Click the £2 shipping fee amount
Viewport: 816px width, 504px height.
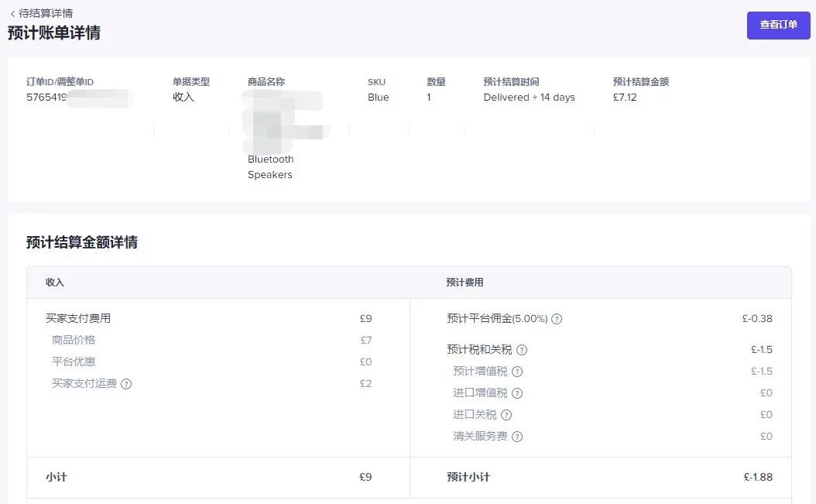click(366, 384)
